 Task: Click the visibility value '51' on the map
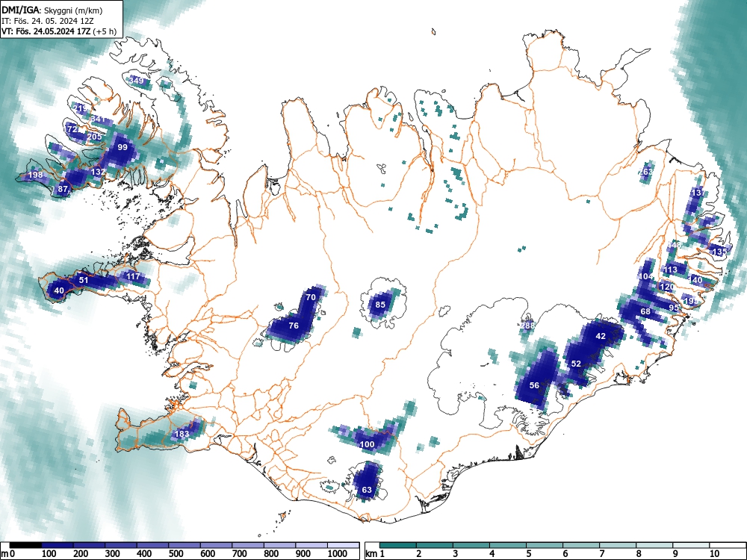(x=84, y=280)
